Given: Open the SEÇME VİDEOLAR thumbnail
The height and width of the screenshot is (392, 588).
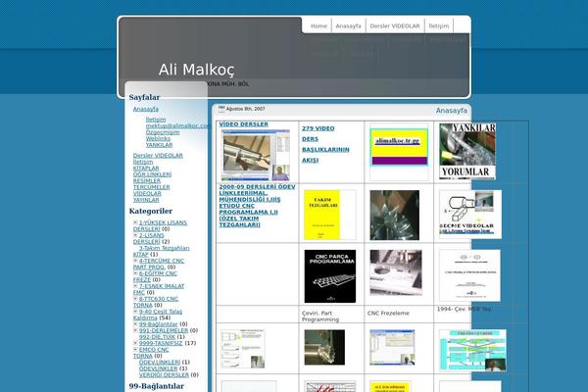Looking at the screenshot, I should pos(470,215).
